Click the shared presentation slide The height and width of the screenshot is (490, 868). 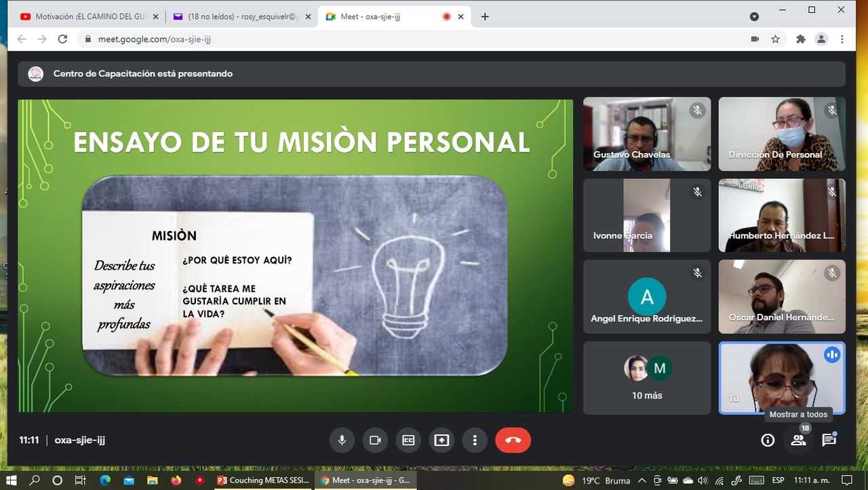pos(295,256)
